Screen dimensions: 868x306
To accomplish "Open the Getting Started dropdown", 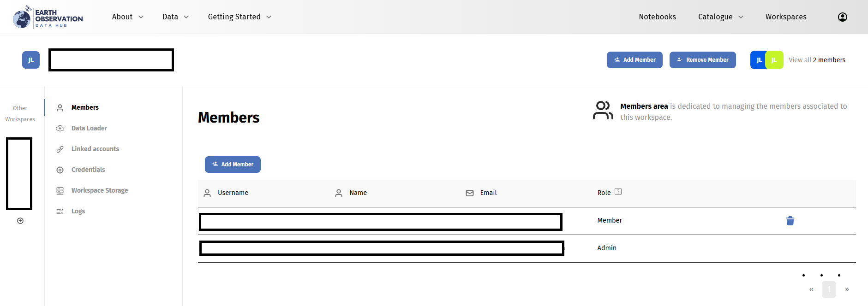I will pos(239,17).
